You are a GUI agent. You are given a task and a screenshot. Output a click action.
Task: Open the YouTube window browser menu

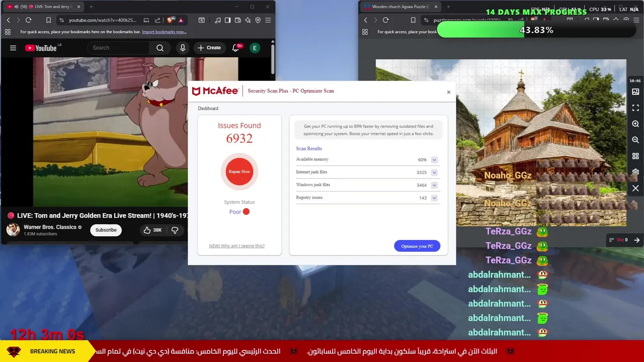pyautogui.click(x=268, y=20)
